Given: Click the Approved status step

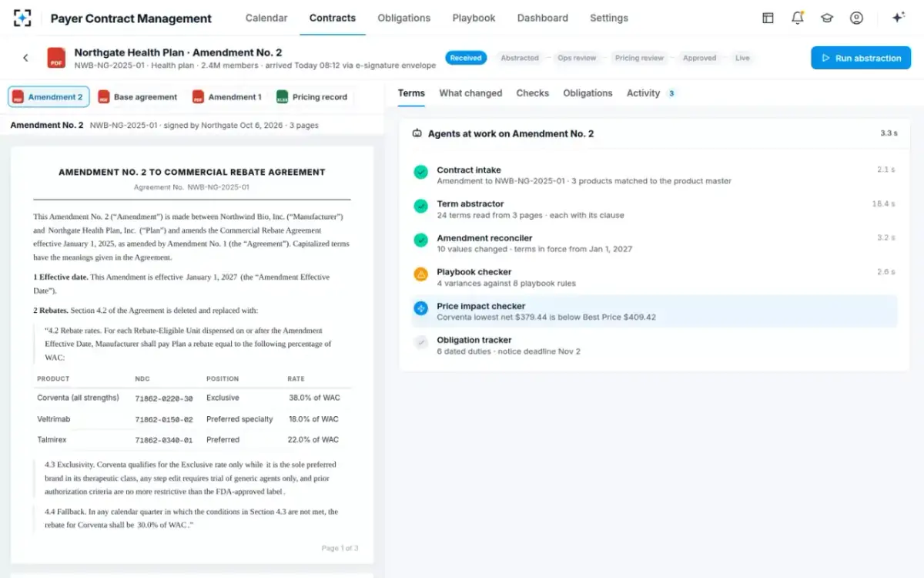Looking at the screenshot, I should click(x=699, y=58).
